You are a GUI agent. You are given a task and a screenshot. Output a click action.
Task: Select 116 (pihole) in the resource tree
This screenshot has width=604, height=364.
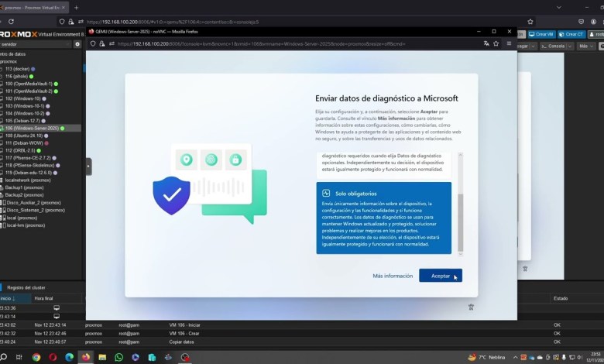pyautogui.click(x=19, y=76)
